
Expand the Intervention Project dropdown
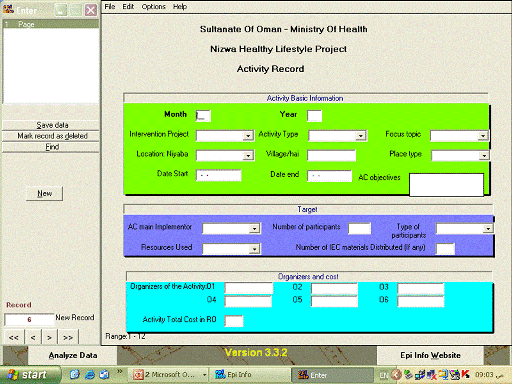[x=248, y=136]
